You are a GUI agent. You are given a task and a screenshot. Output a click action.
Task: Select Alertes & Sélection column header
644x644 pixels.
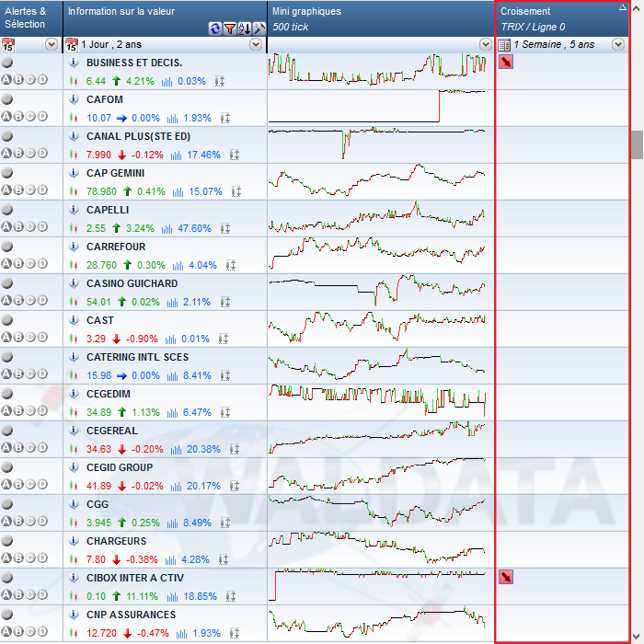[31, 18]
